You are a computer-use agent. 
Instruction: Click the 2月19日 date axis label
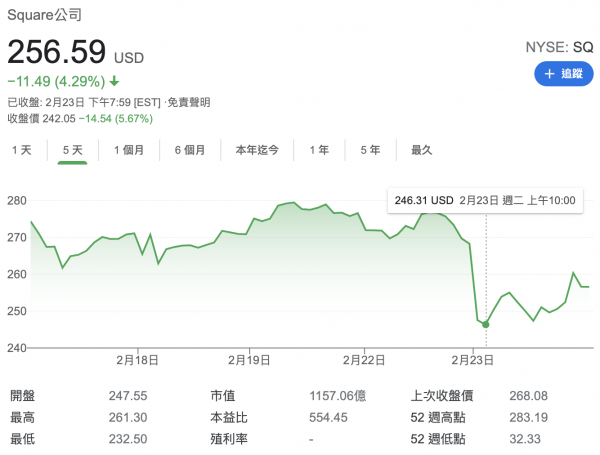click(249, 360)
